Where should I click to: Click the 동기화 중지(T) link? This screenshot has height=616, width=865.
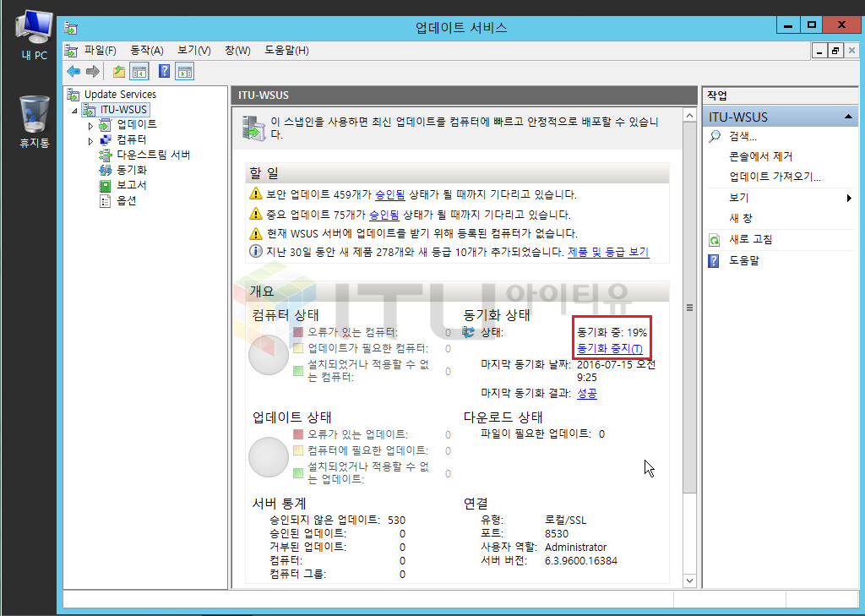(609, 349)
